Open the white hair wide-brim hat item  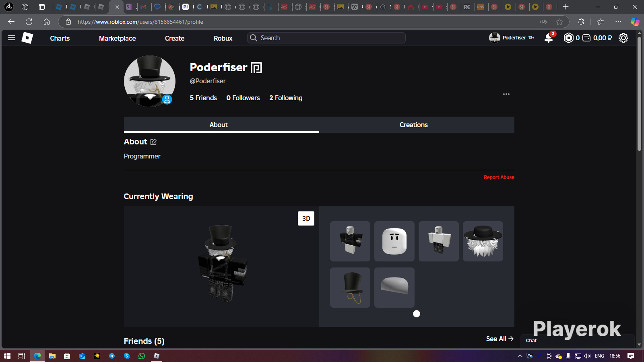483,241
